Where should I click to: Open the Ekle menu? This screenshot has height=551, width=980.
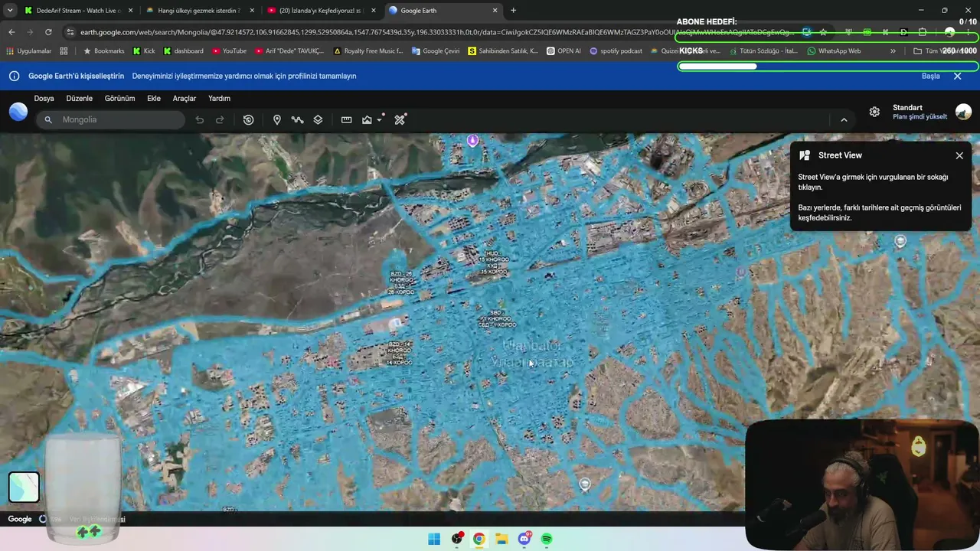154,98
